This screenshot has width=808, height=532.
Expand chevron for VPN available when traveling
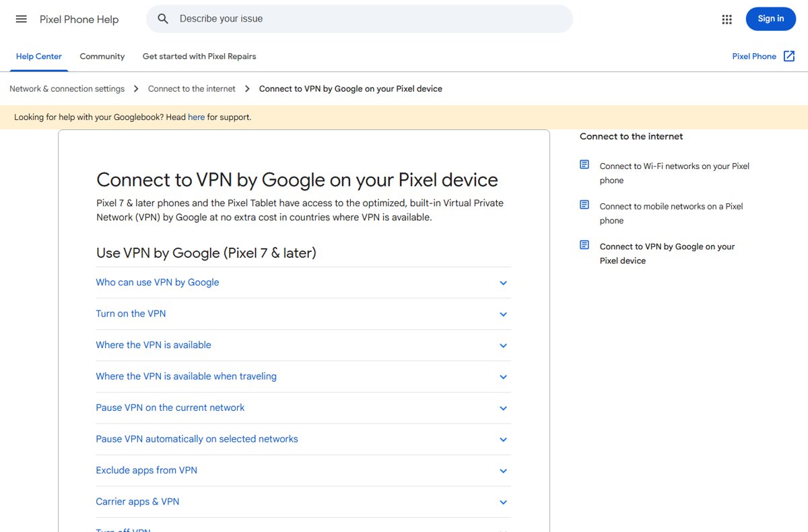(503, 377)
